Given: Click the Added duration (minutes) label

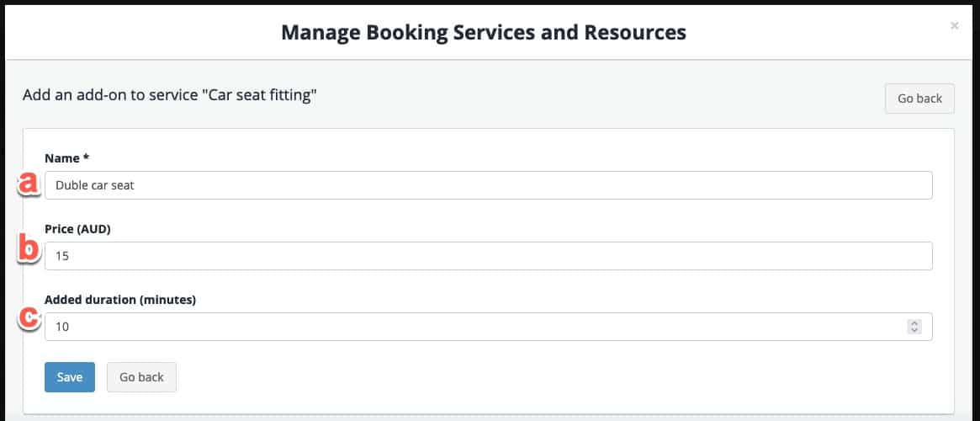Looking at the screenshot, I should tap(120, 300).
